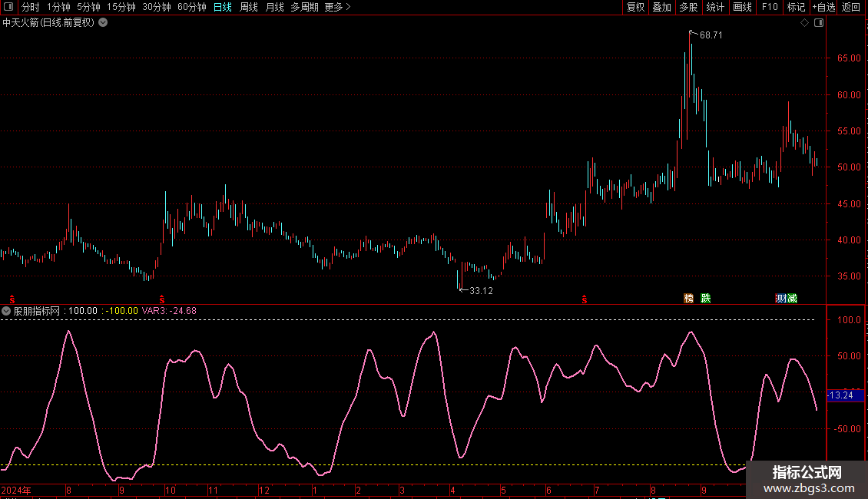The image size is (868, 499).
Task: Switch to 月线 monthly chart
Action: [274, 7]
